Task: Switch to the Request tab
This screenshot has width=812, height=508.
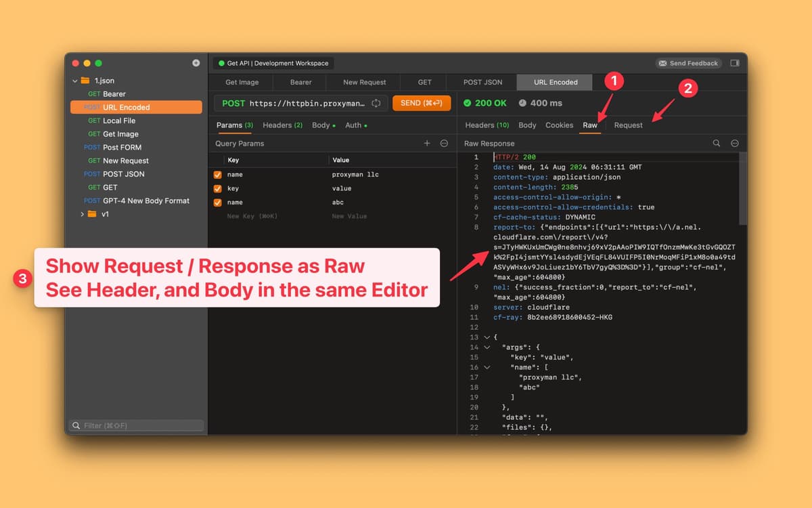Action: click(628, 125)
